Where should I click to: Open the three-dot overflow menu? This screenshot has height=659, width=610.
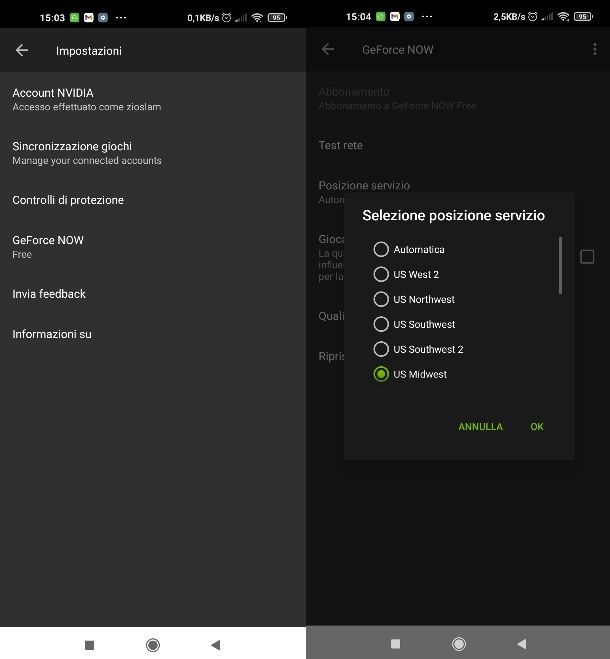pos(594,49)
